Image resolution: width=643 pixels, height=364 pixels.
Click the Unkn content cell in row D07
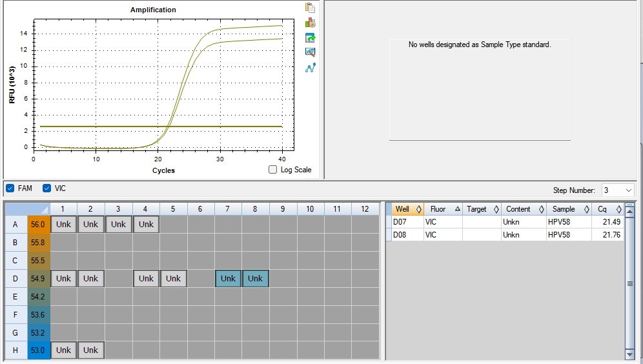tap(524, 222)
